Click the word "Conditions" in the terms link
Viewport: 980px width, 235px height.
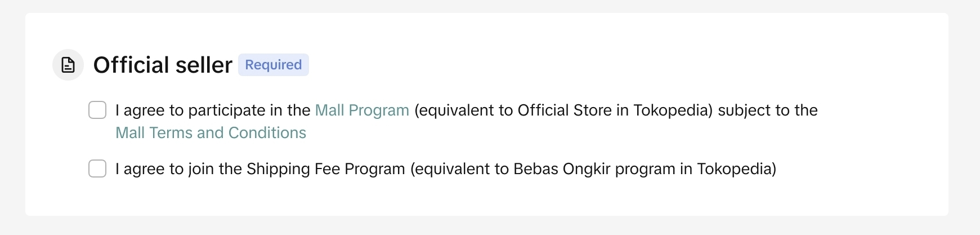point(267,132)
